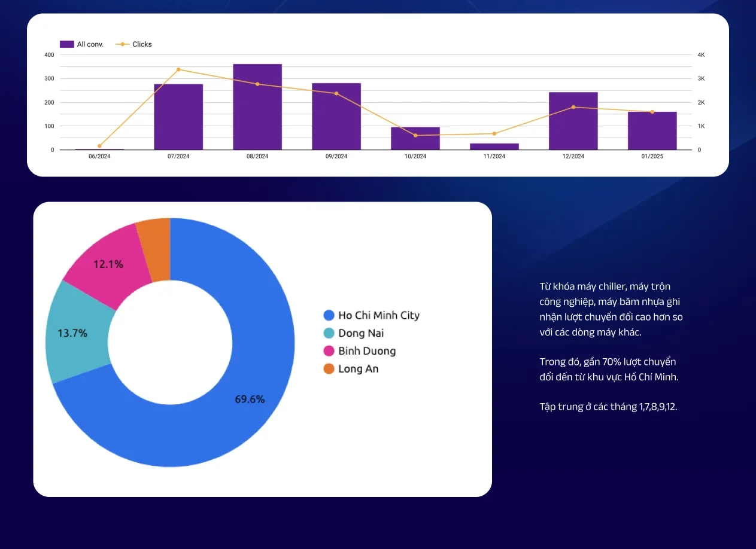Click the '13.7%' percentage label
The height and width of the screenshot is (549, 756).
click(x=72, y=333)
